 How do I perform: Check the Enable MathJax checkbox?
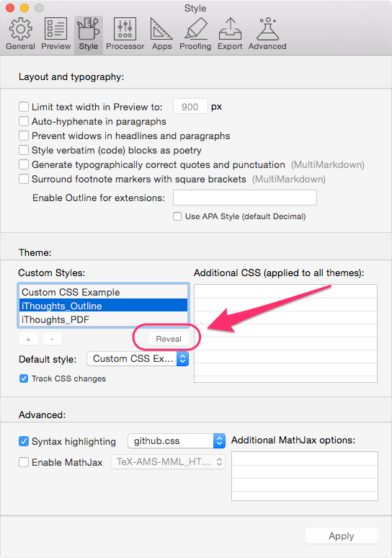(x=24, y=462)
